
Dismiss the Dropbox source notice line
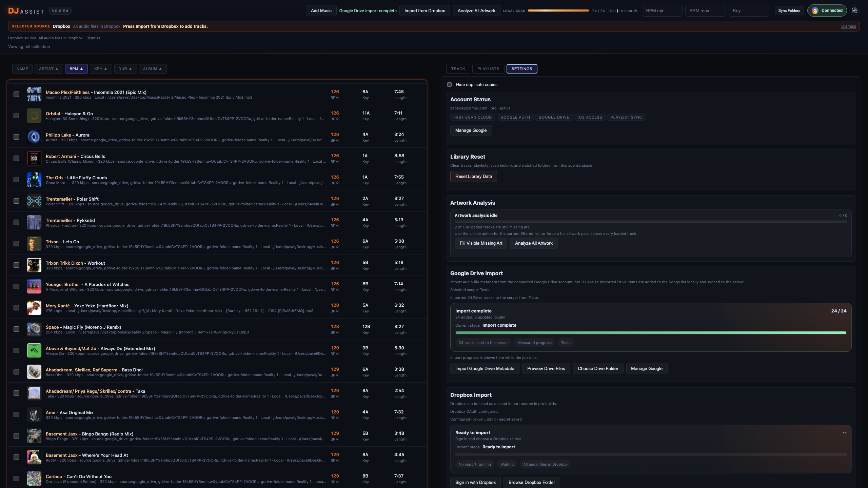point(93,38)
